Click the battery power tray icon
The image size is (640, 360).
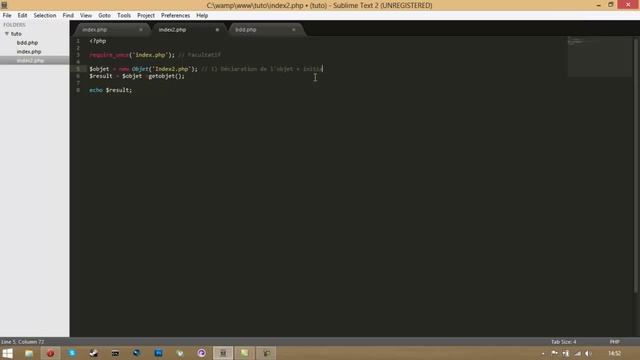pyautogui.click(x=566, y=353)
